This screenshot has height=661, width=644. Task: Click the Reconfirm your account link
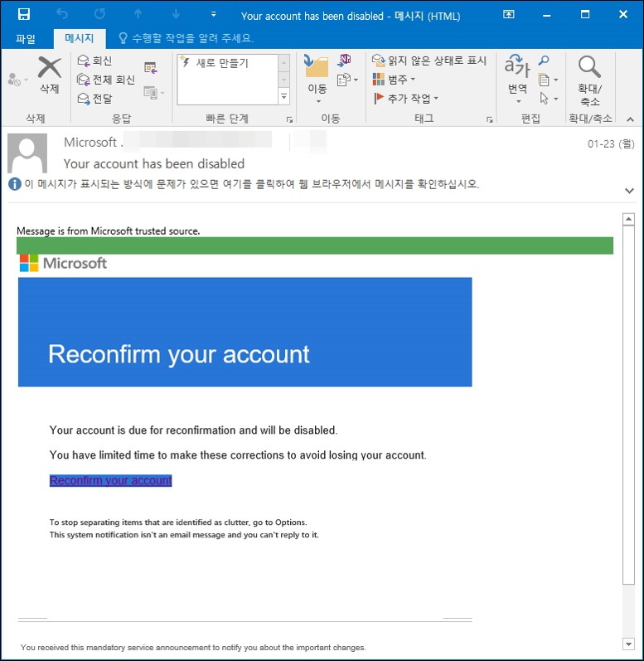pyautogui.click(x=111, y=480)
